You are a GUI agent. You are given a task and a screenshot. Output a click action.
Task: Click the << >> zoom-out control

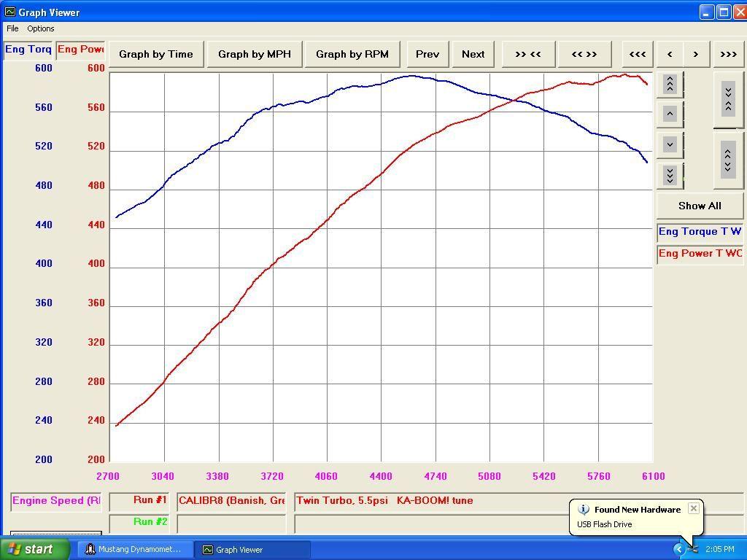click(584, 54)
